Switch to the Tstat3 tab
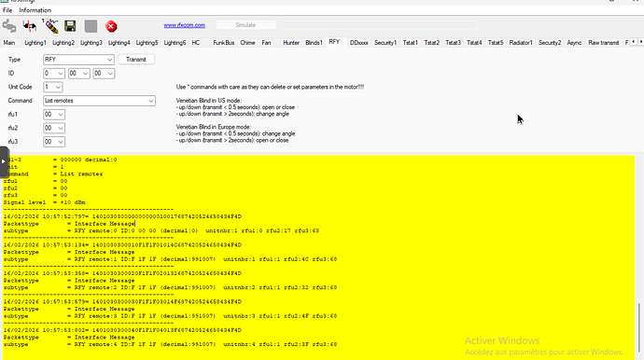Viewport: 644px width, 360px height. [453, 43]
